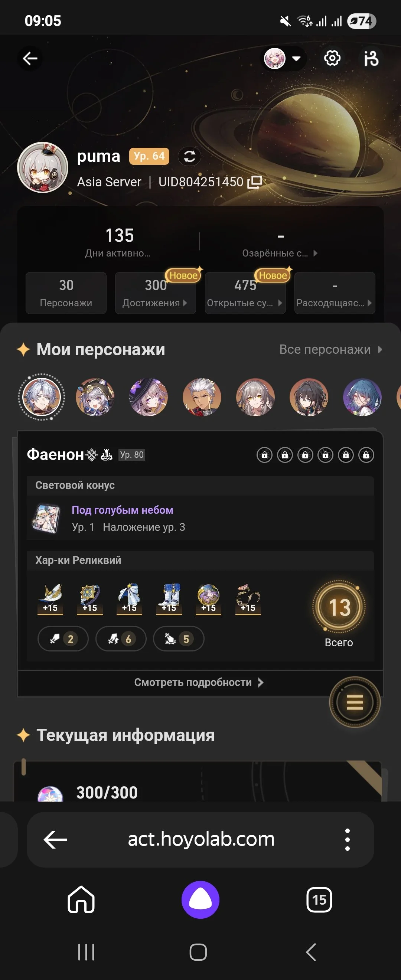The height and width of the screenshot is (980, 401).
Task: Select blue-haired character avatar
Action: click(x=362, y=397)
